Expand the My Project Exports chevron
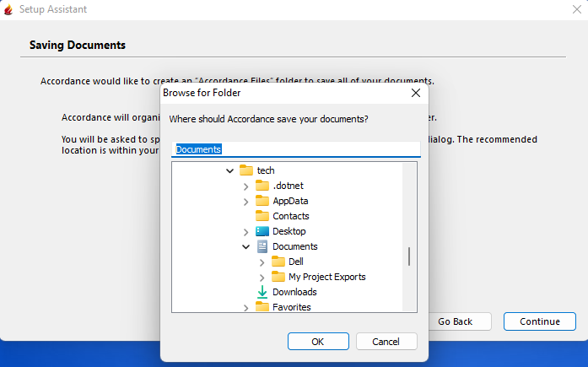This screenshot has height=367, width=588. (262, 277)
